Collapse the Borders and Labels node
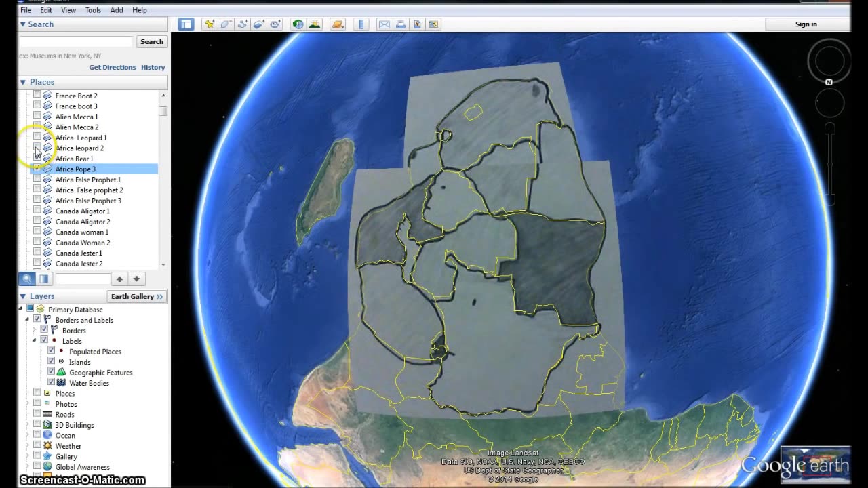Screen dimensions: 868x488 [x=28, y=320]
